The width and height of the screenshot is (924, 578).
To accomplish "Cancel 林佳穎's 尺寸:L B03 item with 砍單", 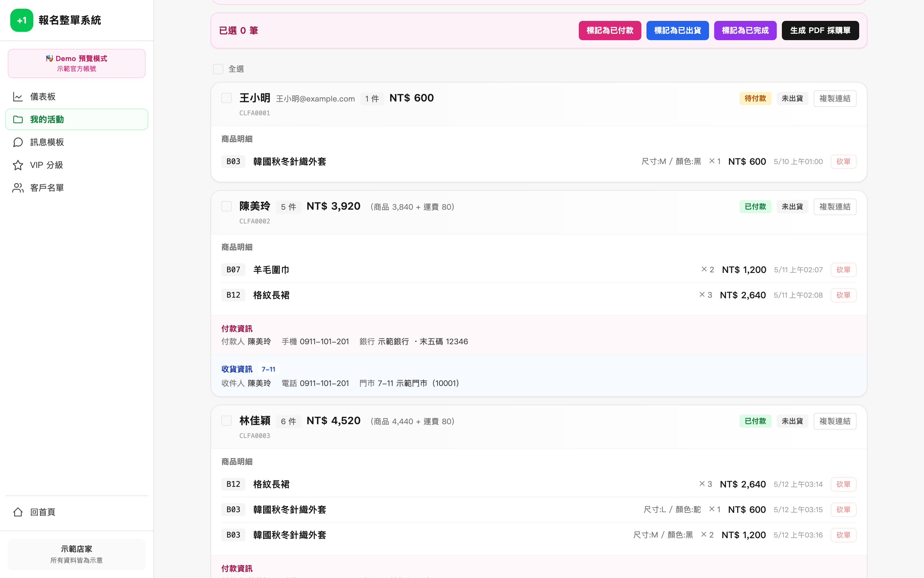I will (x=843, y=510).
